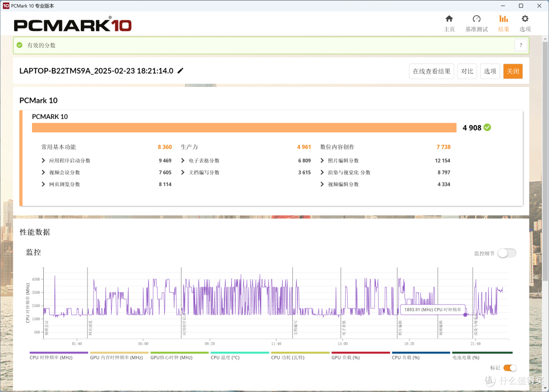Select 电池电量 (%) legend

pos(482,356)
